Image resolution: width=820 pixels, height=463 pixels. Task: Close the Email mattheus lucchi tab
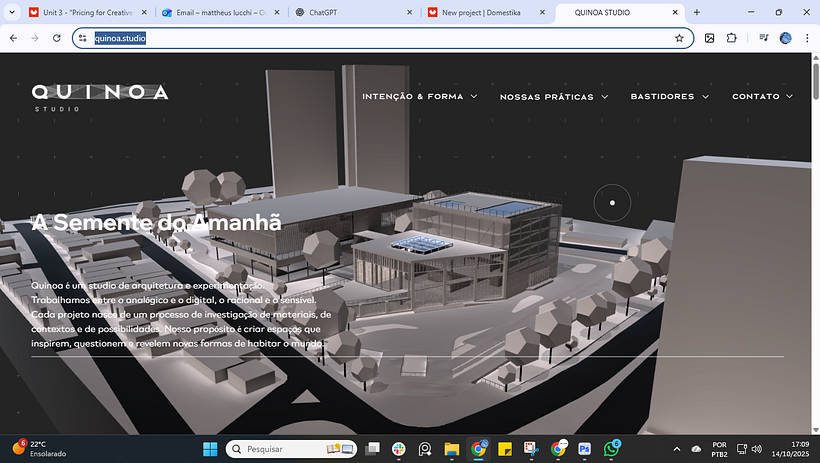click(277, 12)
